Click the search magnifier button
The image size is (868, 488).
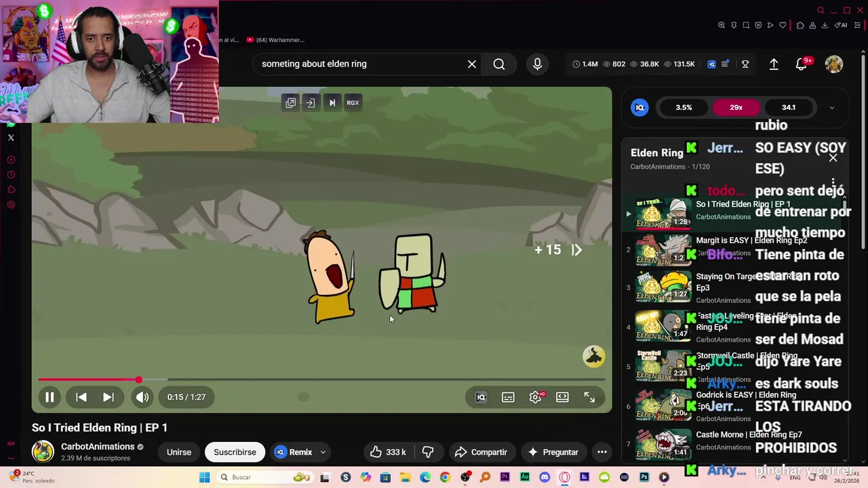(499, 64)
